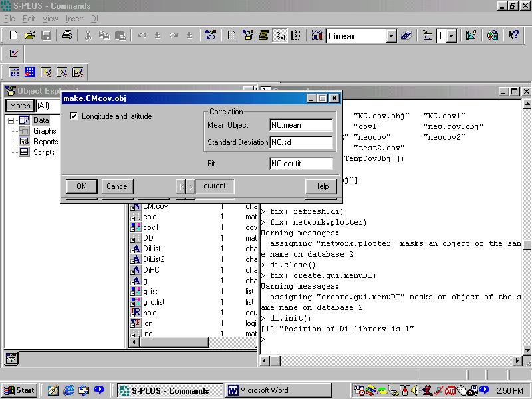Click the Commands window toolbar icon
Screen dimensions: 532x399
[x=280, y=35]
